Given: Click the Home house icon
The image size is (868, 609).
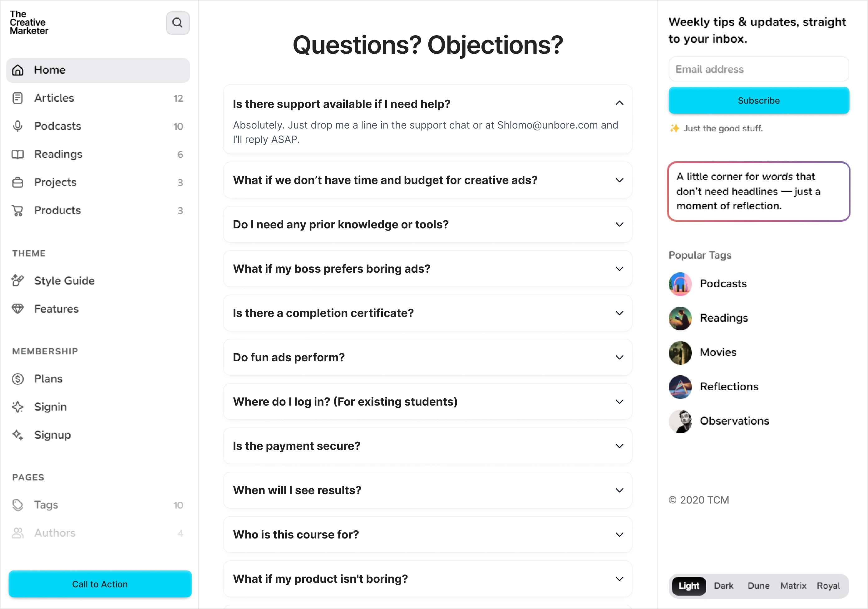Looking at the screenshot, I should click(18, 70).
